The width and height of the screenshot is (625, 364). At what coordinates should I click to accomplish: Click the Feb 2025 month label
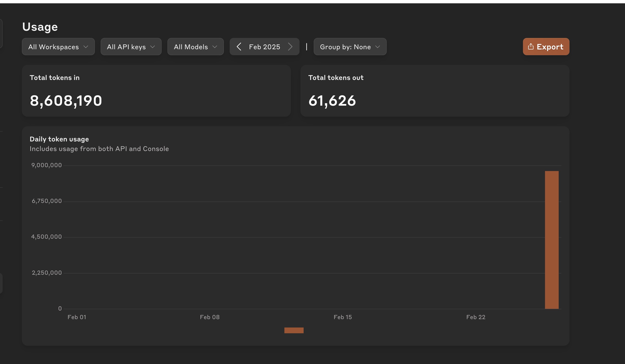pyautogui.click(x=264, y=47)
